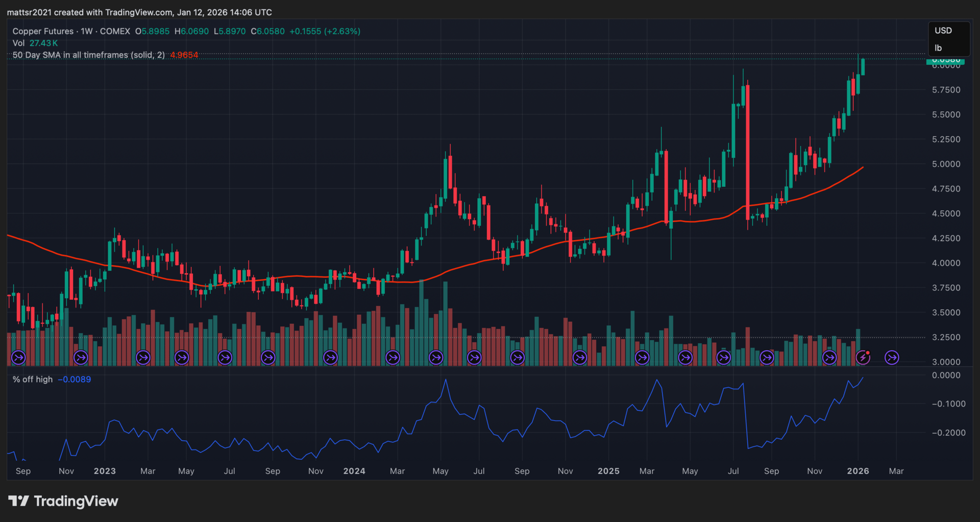Click the rollover marker between Nov and 2023
Viewport: 980px width, 522px height.
tap(81, 358)
